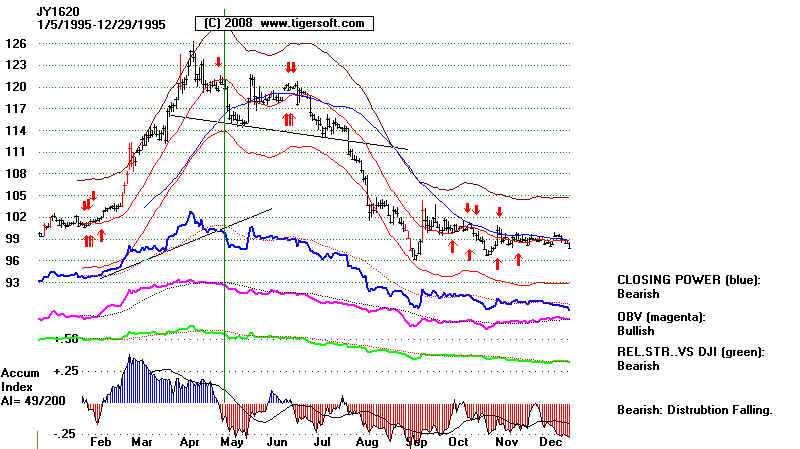Click the May label on the time axis

231,441
